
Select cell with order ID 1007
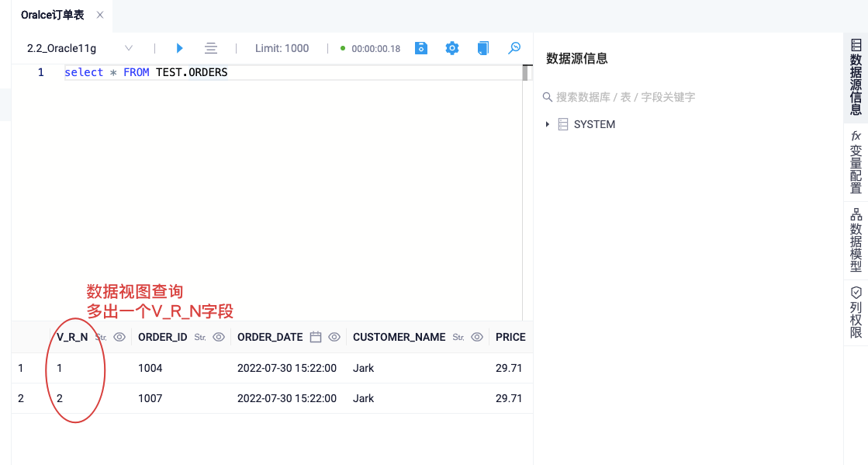point(150,398)
